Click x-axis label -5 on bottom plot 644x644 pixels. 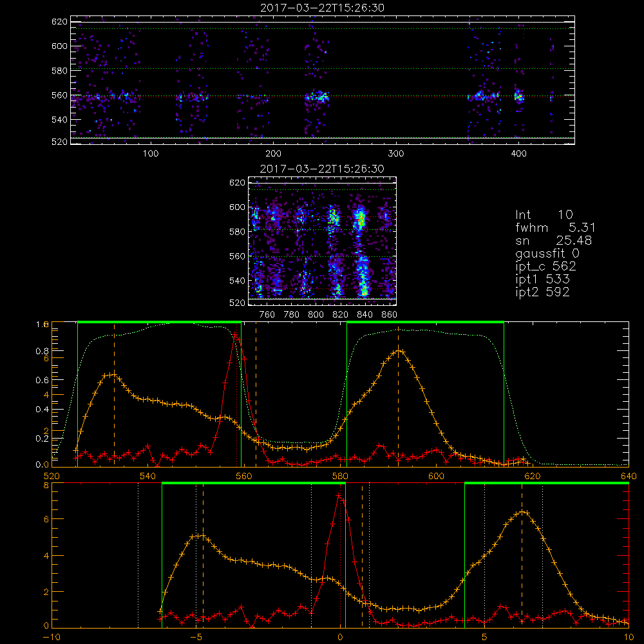tap(196, 638)
